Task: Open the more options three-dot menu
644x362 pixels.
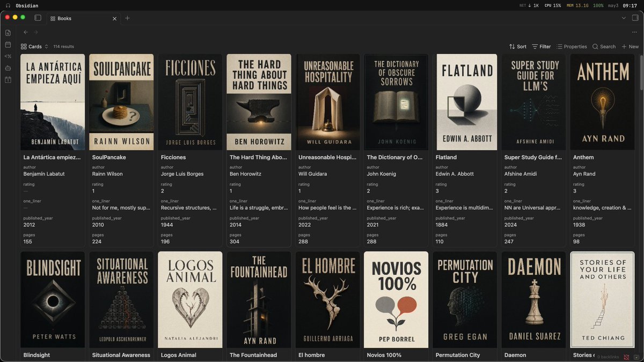Action: pos(634,32)
